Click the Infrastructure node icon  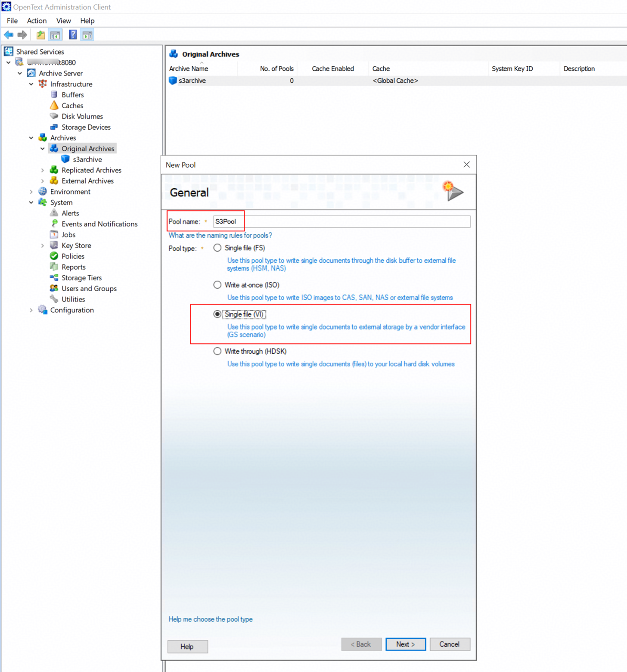pos(43,84)
